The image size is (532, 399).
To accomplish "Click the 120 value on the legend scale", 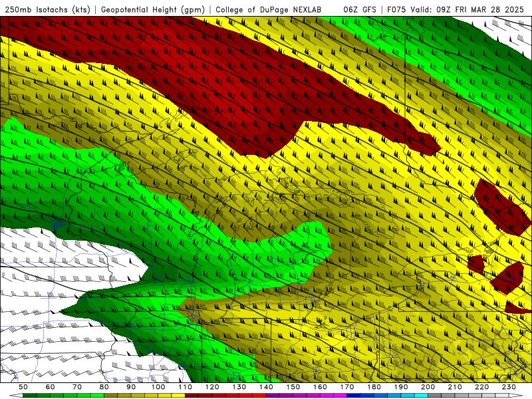I will [212, 387].
